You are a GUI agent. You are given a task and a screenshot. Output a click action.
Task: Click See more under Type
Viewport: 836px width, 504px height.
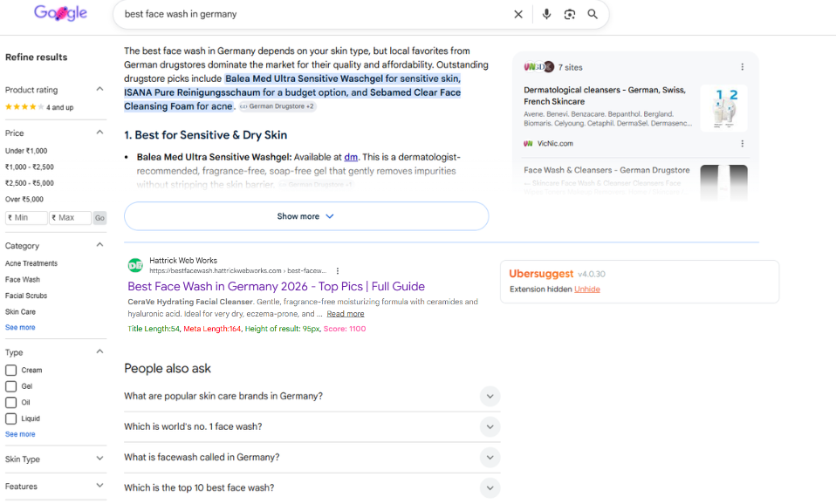pos(20,435)
